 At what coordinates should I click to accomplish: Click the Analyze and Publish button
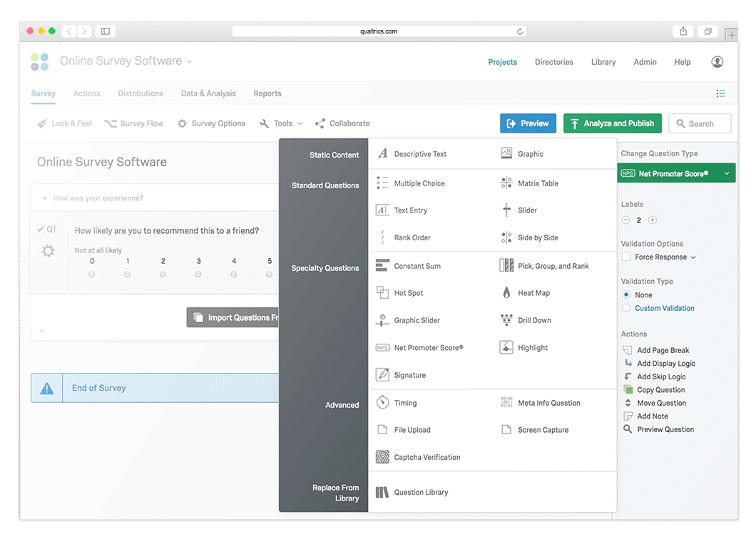(612, 123)
